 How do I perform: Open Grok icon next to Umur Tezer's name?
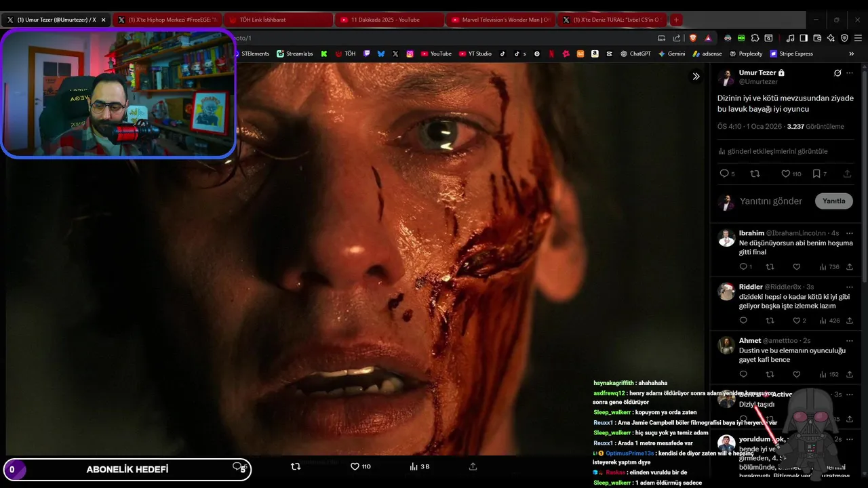[837, 73]
